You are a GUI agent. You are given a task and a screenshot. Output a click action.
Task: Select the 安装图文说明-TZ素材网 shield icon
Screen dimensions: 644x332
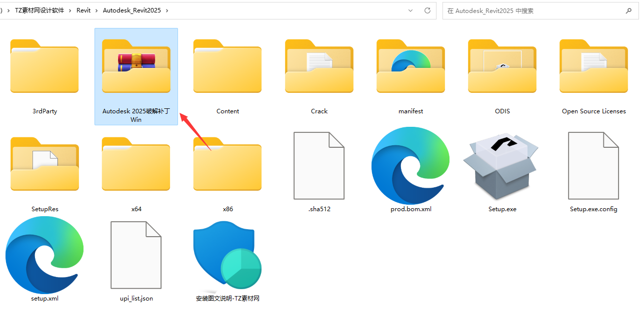pos(227,255)
